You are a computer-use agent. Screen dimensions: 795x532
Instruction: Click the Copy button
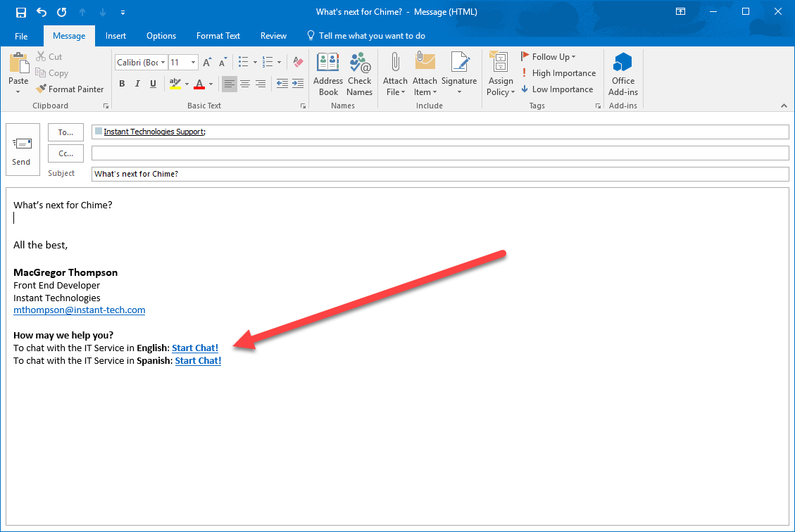point(51,73)
